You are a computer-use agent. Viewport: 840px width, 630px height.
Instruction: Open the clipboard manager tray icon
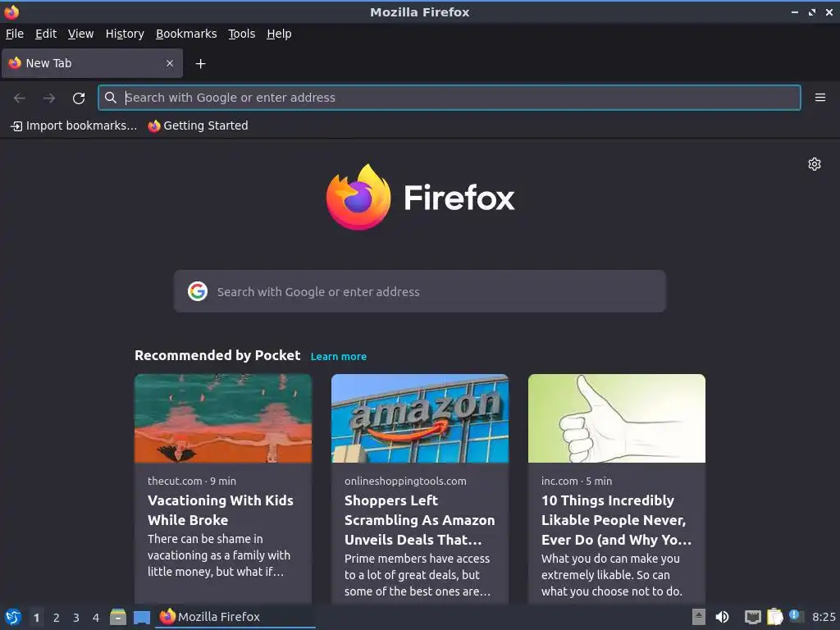(774, 617)
